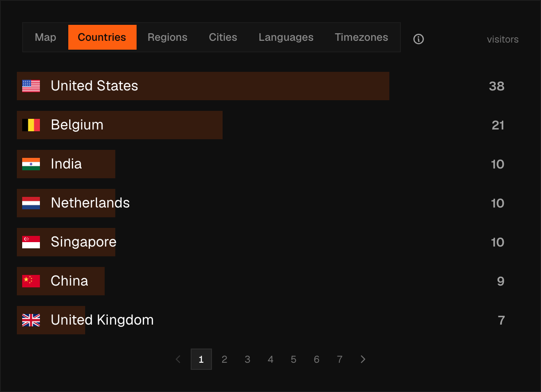The height and width of the screenshot is (392, 541).
Task: Click visitor count 21 for Belgium
Action: [498, 125]
